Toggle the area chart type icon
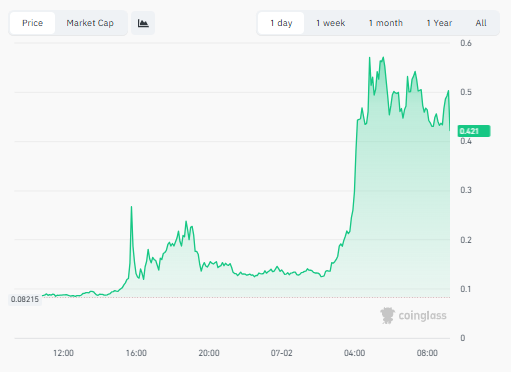511x372 pixels. click(x=143, y=23)
